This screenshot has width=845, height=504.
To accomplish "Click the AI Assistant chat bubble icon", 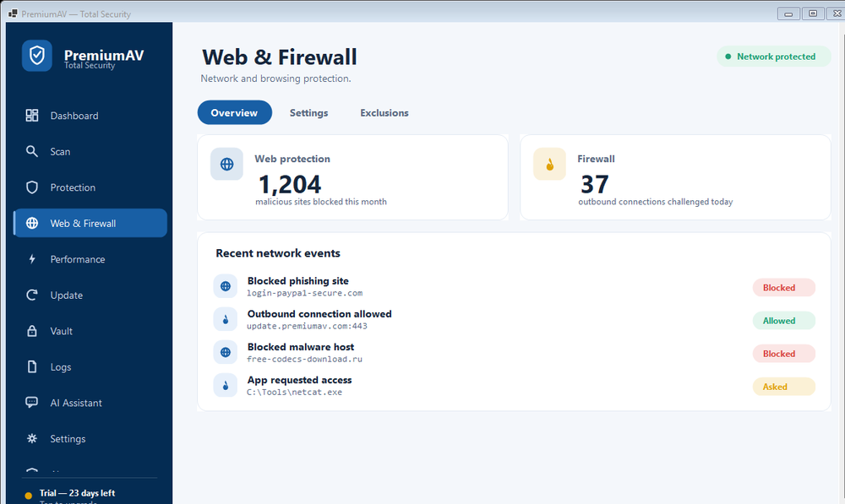I will coord(32,403).
